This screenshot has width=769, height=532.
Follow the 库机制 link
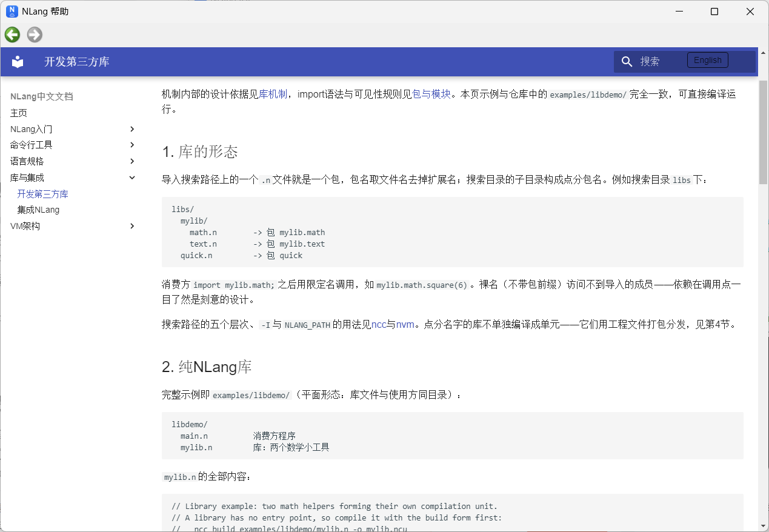pos(273,94)
